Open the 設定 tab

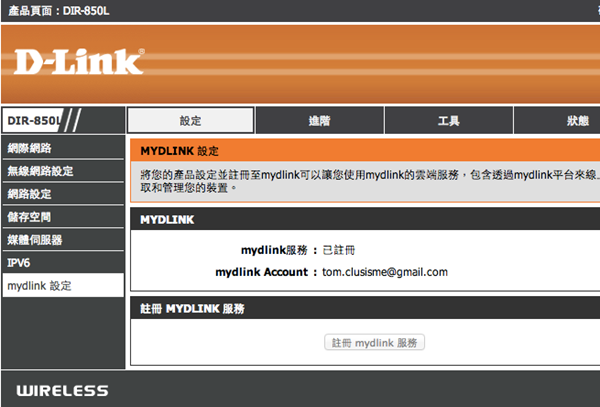(191, 120)
